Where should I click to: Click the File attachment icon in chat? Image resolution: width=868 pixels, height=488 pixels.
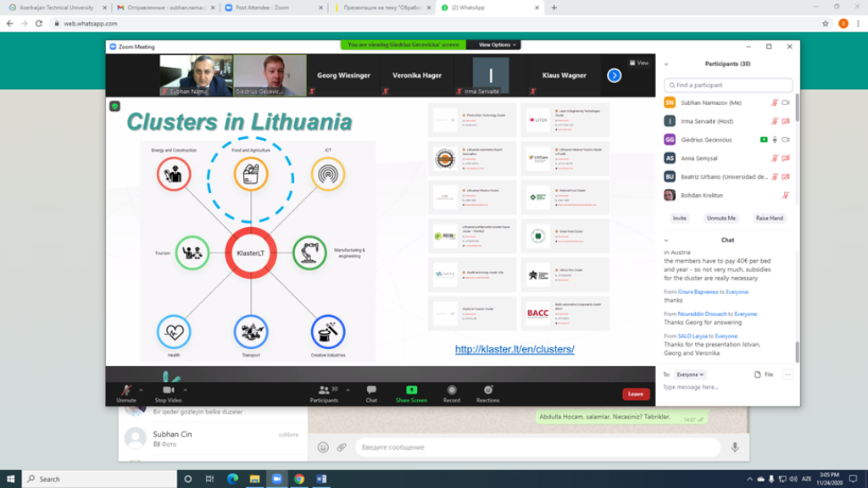[x=758, y=374]
